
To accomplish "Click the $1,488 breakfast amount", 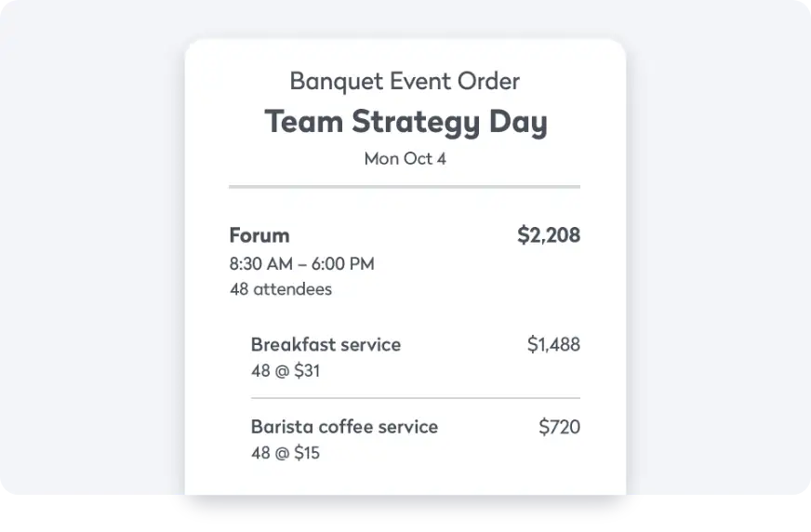I will 552,345.
